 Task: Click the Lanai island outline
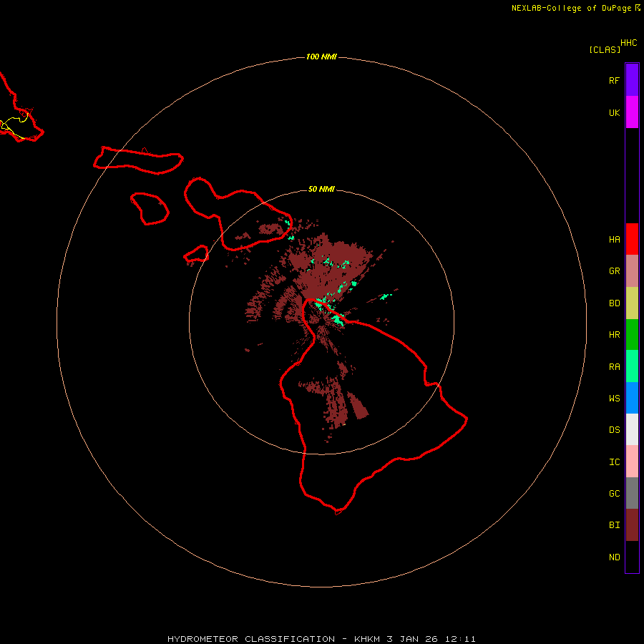coord(150,209)
